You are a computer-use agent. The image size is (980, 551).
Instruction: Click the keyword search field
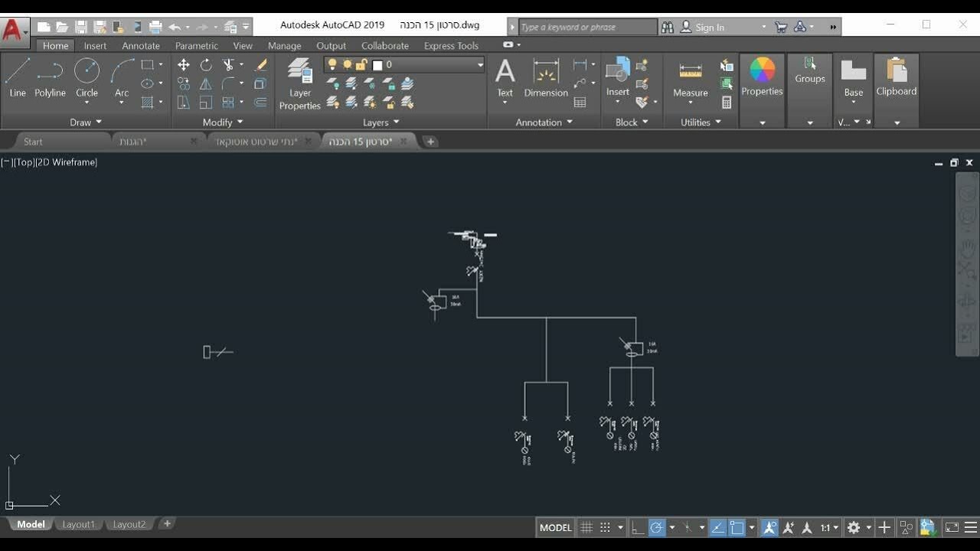[x=587, y=27]
